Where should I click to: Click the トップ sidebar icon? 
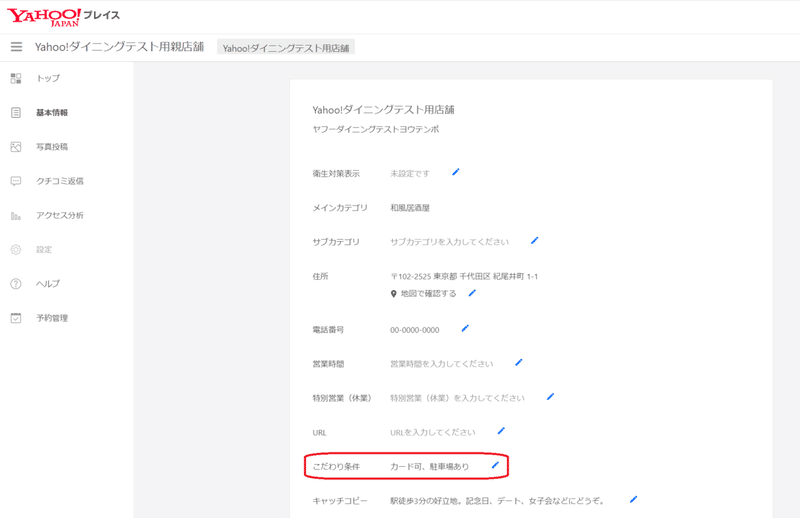pos(16,78)
